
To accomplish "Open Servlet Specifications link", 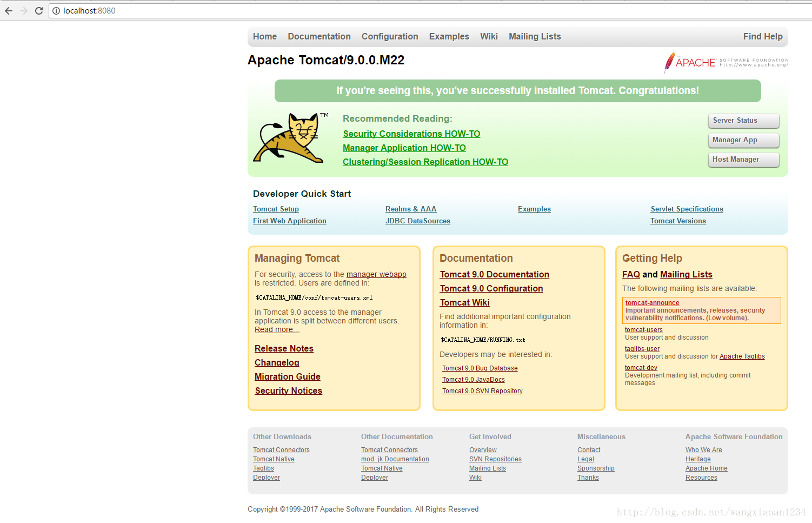I will pyautogui.click(x=687, y=209).
